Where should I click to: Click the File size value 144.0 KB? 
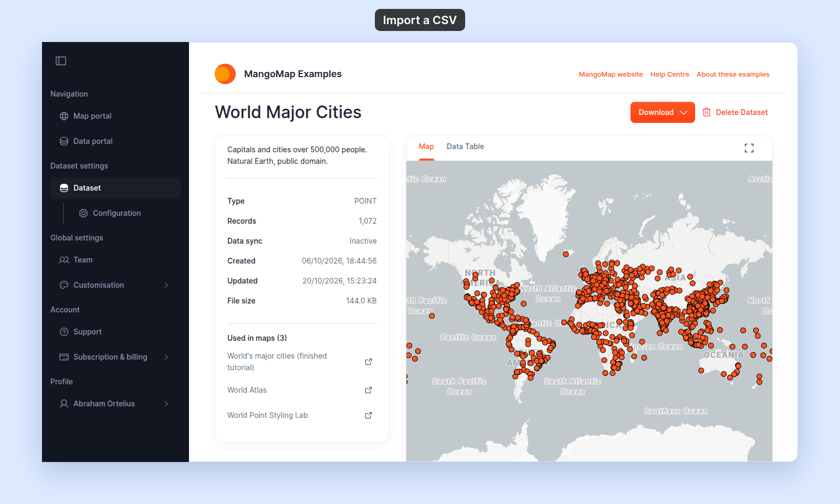click(x=361, y=301)
